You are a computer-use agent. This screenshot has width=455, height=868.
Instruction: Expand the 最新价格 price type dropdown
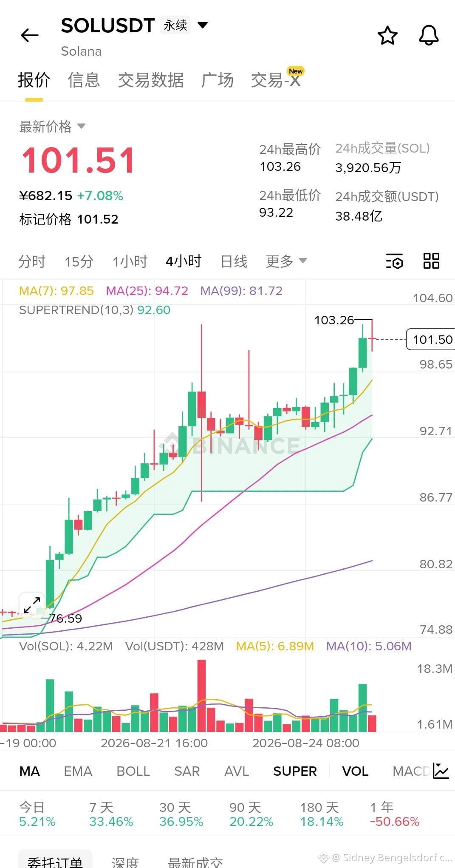point(81,126)
